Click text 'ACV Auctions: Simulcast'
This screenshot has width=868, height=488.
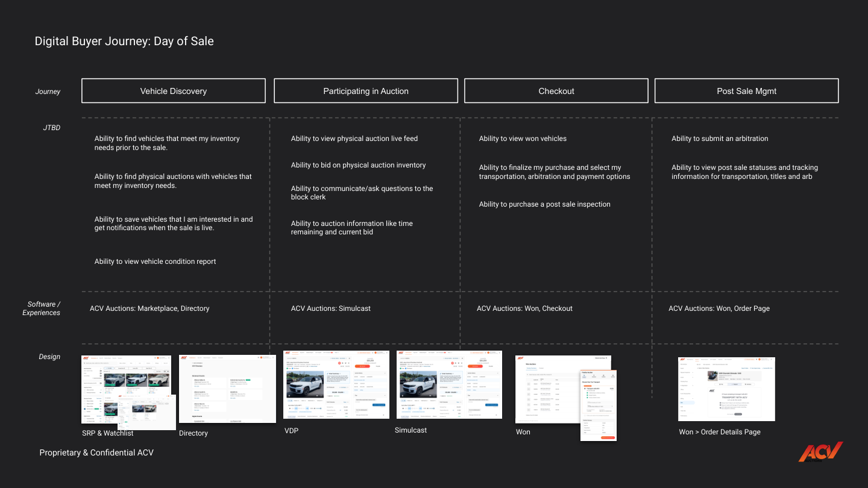(x=331, y=308)
